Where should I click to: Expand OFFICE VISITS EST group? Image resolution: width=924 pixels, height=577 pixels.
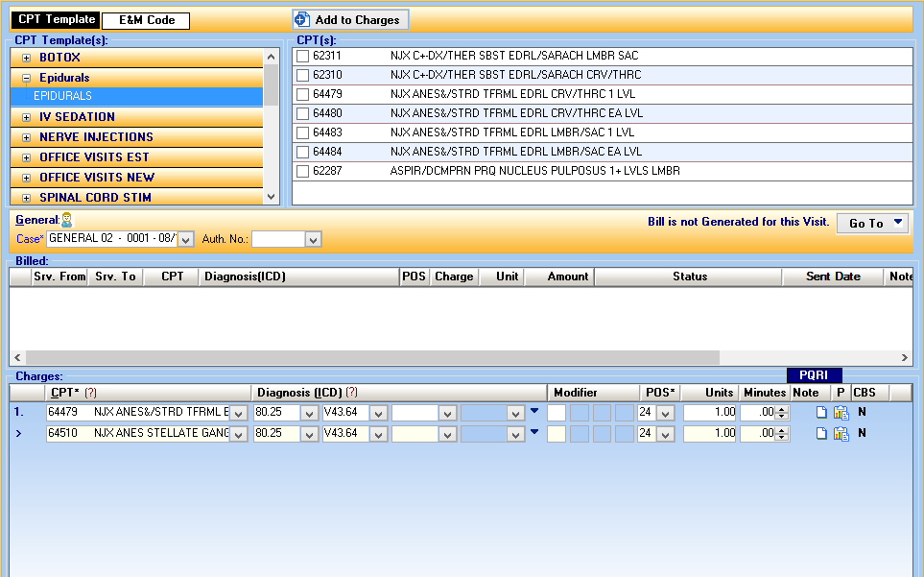[x=26, y=157]
